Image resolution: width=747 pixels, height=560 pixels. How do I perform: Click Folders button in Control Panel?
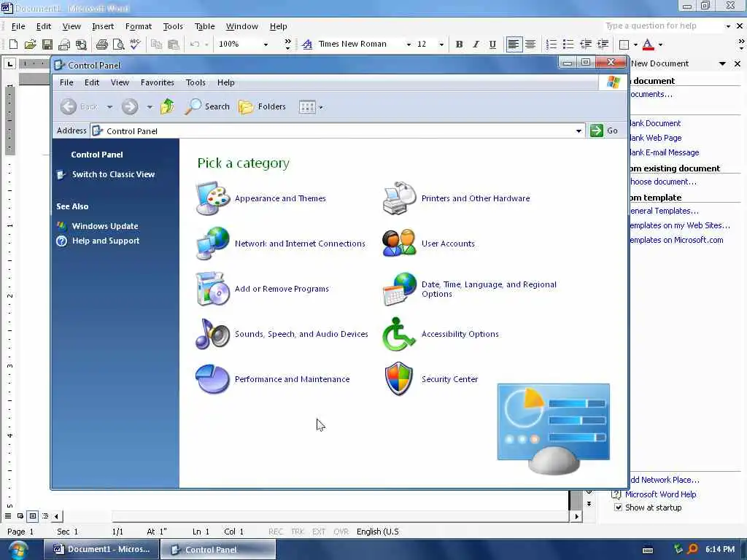(262, 106)
